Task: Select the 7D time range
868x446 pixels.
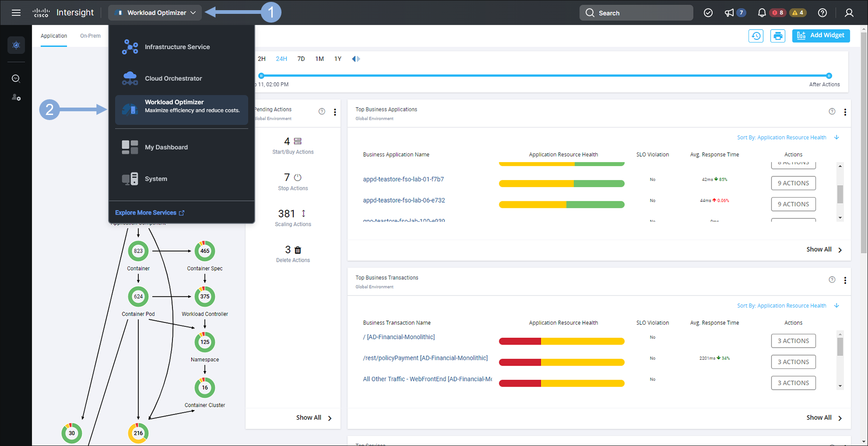Action: [x=301, y=59]
